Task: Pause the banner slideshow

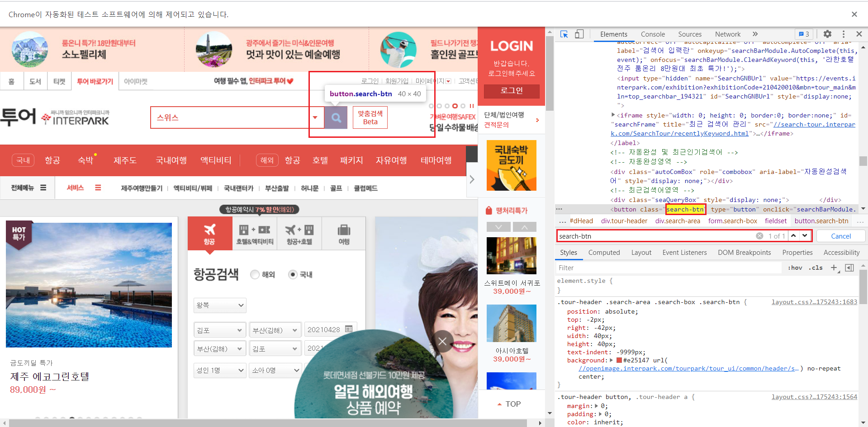Action: click(472, 106)
